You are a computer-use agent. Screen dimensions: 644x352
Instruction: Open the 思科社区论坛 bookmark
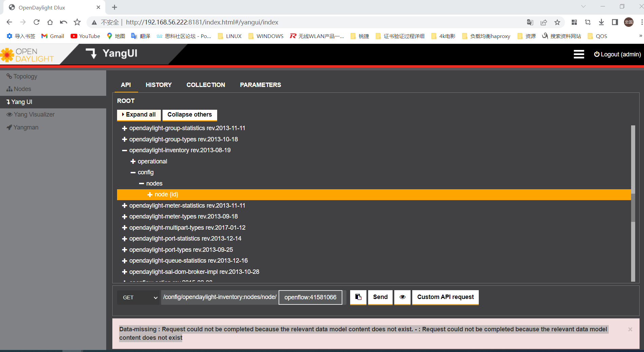(184, 36)
